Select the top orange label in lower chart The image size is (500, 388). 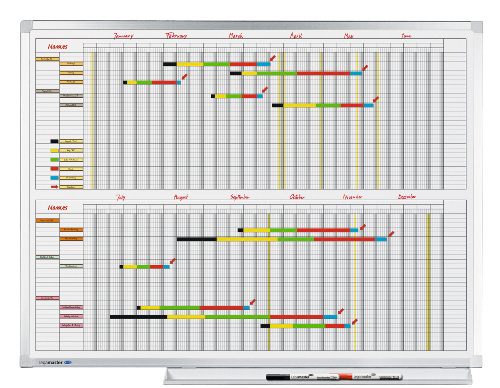click(x=48, y=221)
